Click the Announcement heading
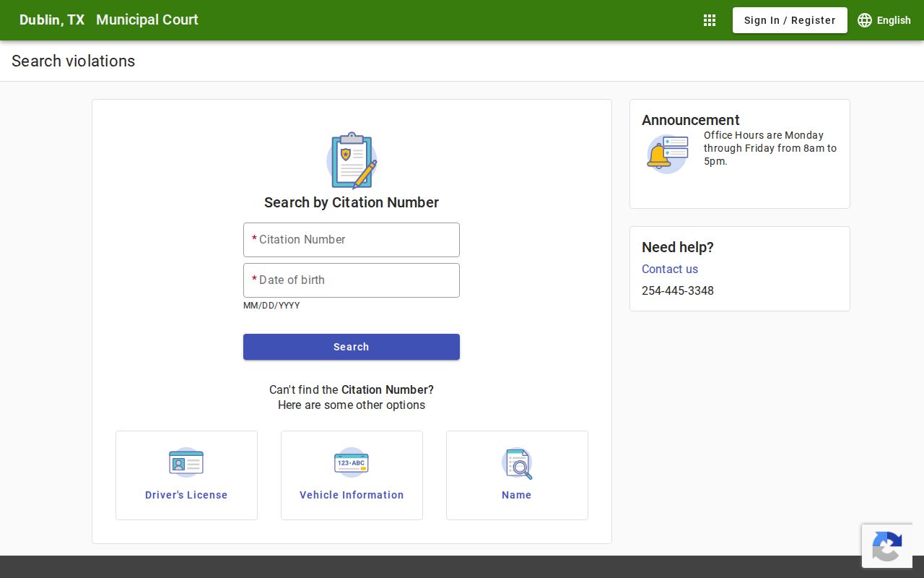924x578 pixels. 691,120
